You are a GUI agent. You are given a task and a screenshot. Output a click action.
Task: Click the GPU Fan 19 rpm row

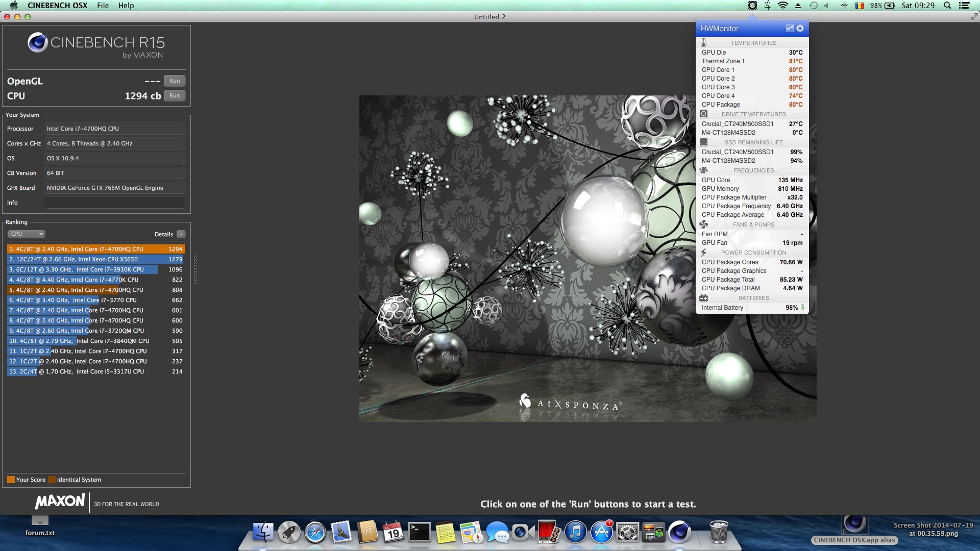(752, 243)
